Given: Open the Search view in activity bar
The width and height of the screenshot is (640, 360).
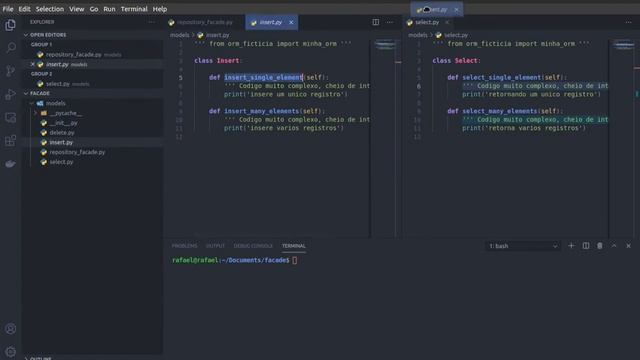Looking at the screenshot, I should tap(11, 48).
